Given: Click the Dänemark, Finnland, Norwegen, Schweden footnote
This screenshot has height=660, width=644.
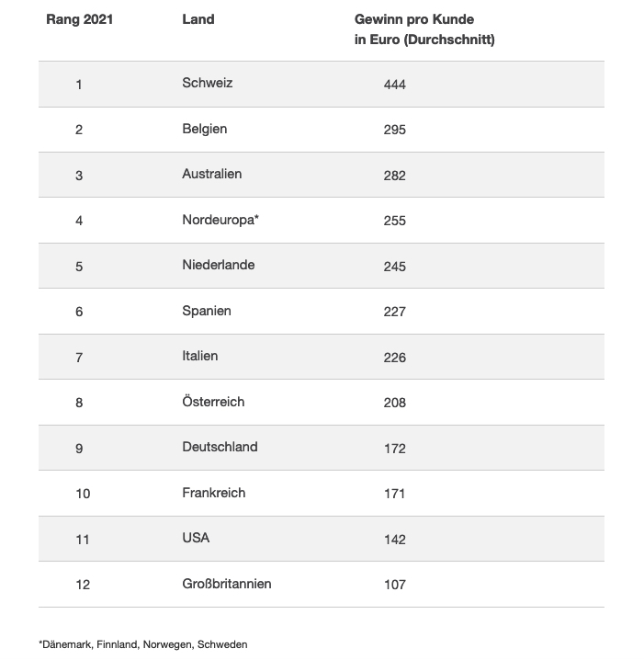Looking at the screenshot, I should (142, 644).
